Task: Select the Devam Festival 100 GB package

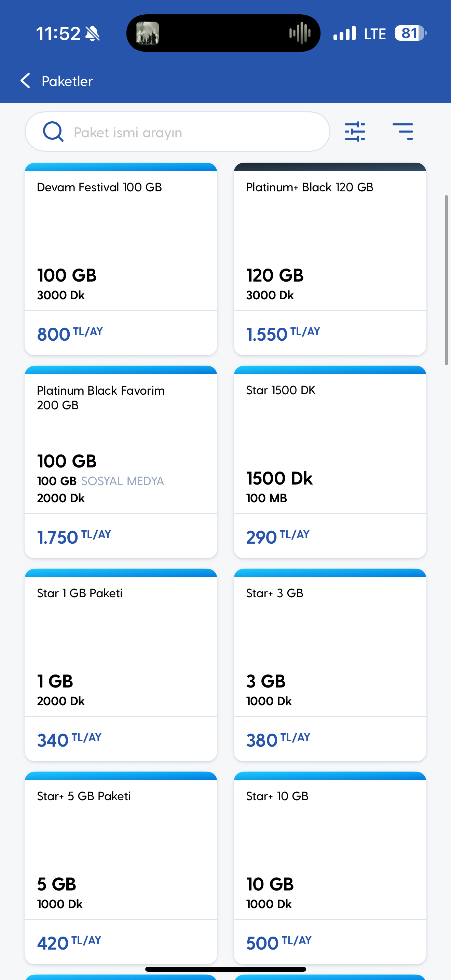Action: click(x=121, y=259)
